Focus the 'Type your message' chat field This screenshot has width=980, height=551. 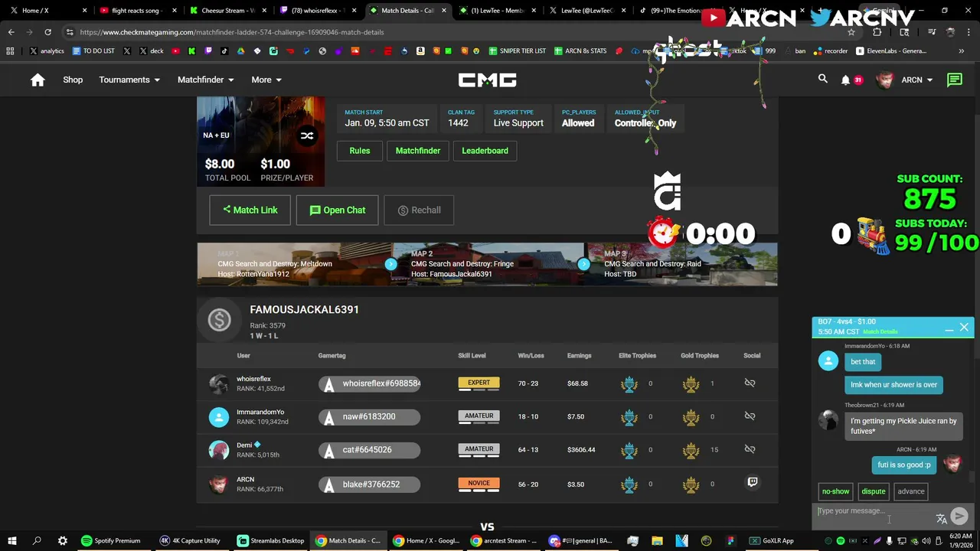(873, 511)
